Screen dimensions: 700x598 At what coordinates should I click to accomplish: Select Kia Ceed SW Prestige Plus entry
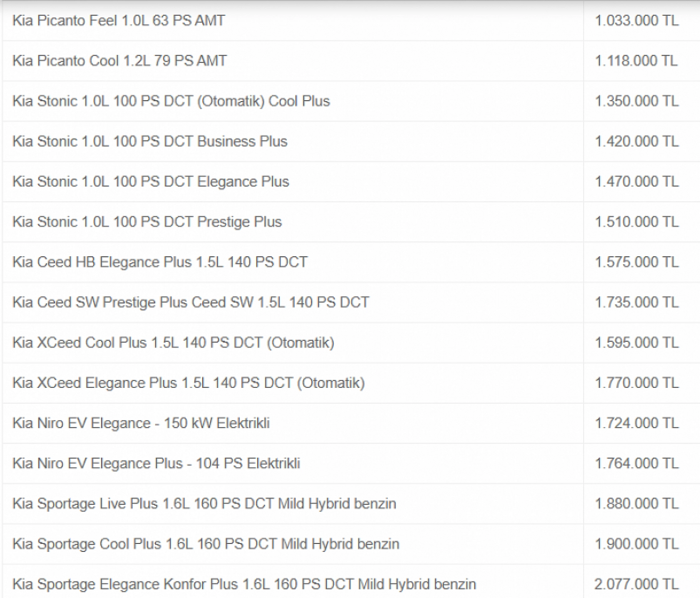[191, 303]
